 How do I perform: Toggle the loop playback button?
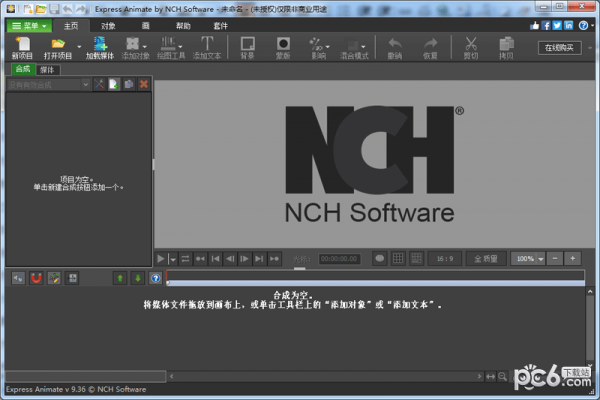pyautogui.click(x=185, y=259)
